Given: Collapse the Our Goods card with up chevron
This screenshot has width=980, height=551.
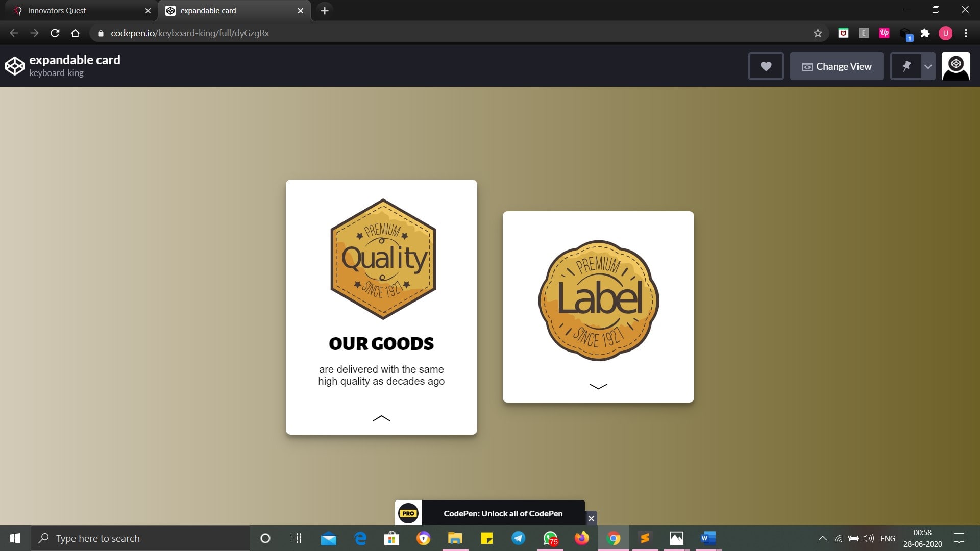Looking at the screenshot, I should pyautogui.click(x=381, y=418).
